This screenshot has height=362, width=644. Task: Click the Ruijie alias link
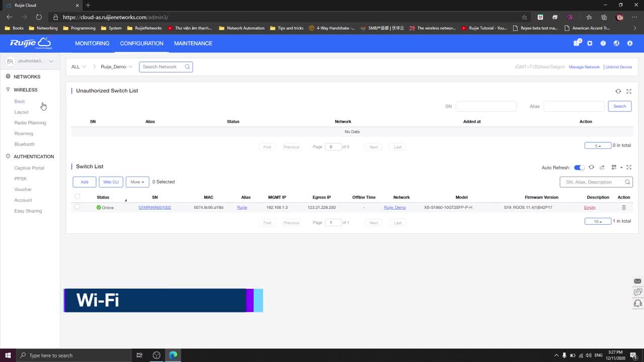click(242, 207)
